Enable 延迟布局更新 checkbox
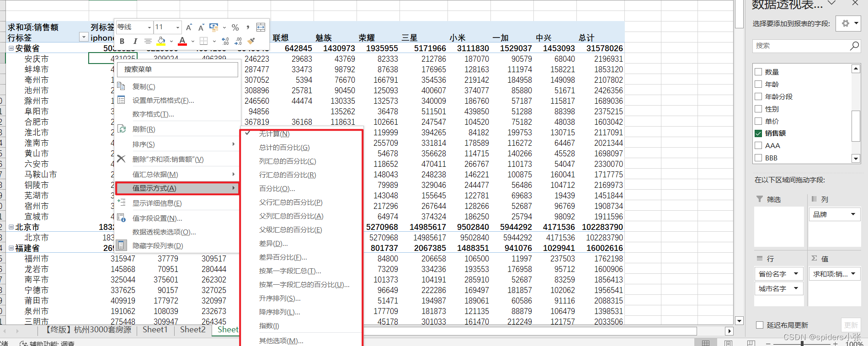The width and height of the screenshot is (868, 346). (x=760, y=325)
